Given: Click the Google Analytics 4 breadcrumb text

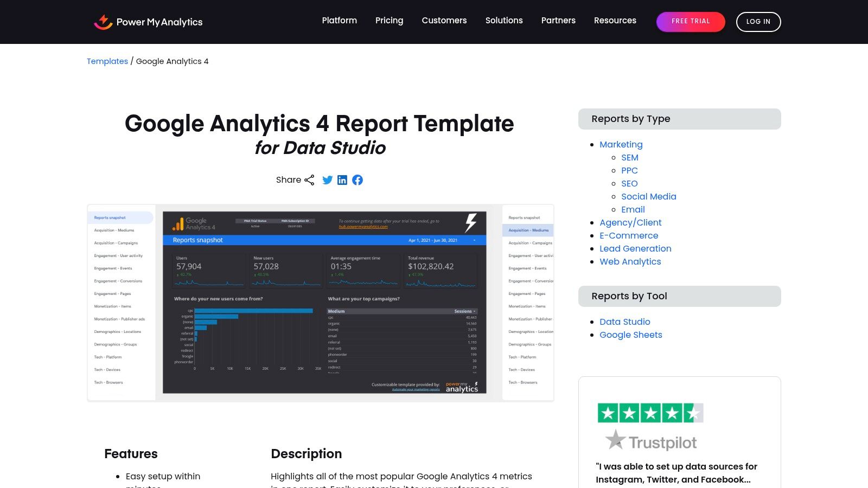Looking at the screenshot, I should point(172,61).
